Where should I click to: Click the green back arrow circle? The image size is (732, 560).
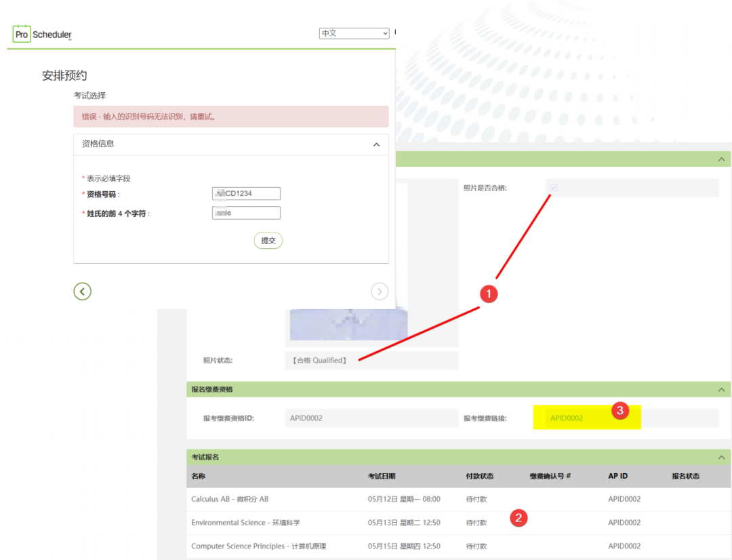click(82, 292)
